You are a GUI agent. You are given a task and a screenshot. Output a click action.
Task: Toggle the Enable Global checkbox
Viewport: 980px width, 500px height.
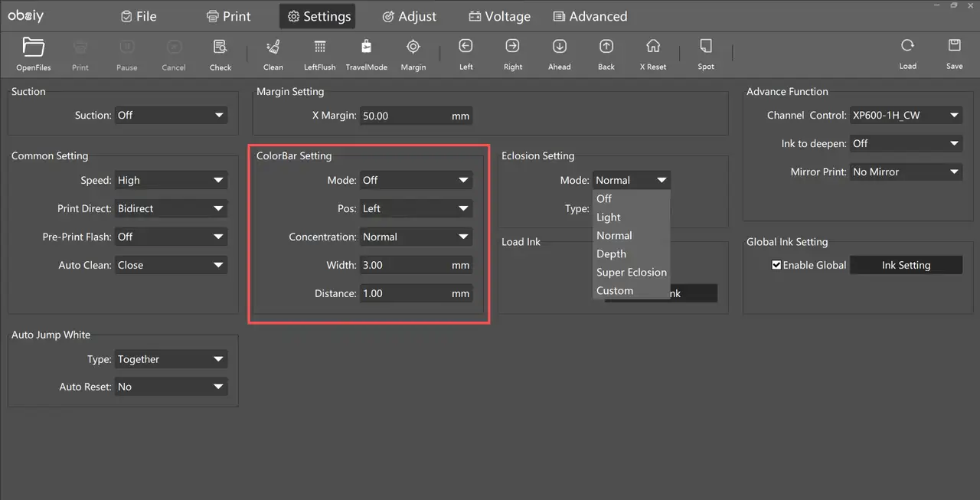[776, 265]
